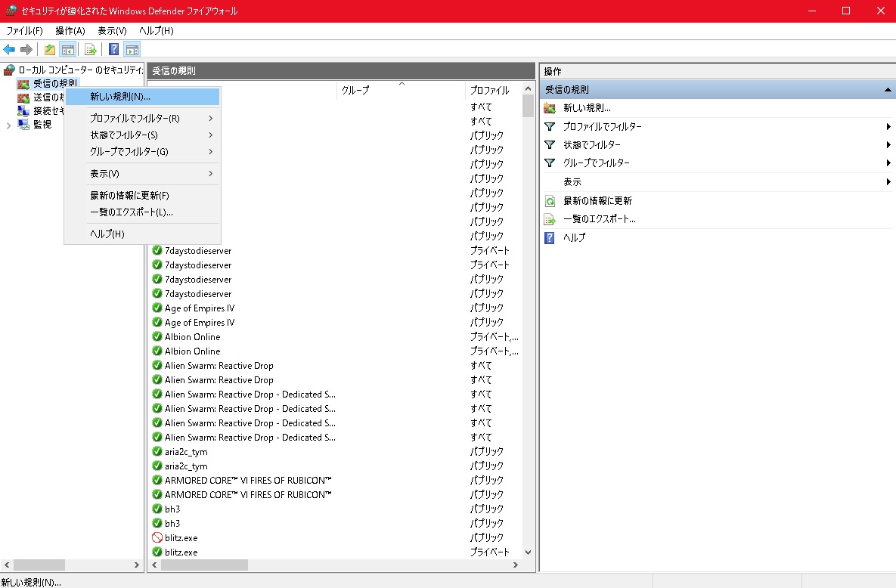
Task: Open the 操作(A) menu in menu bar
Action: click(x=70, y=31)
